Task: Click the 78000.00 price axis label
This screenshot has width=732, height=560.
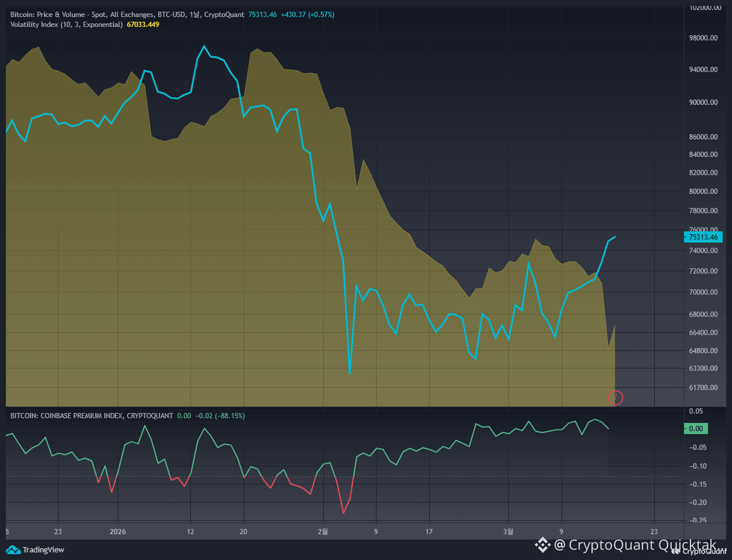Action: point(703,211)
